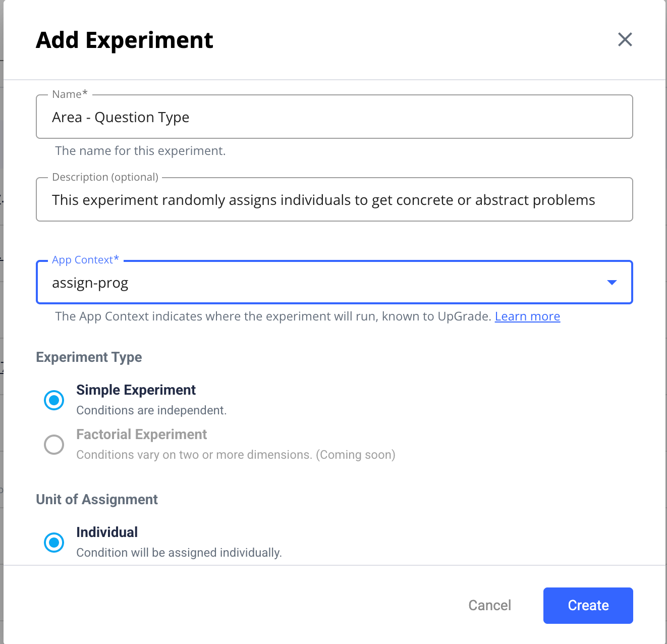Open the Learn more link
667x644 pixels.
(x=527, y=316)
